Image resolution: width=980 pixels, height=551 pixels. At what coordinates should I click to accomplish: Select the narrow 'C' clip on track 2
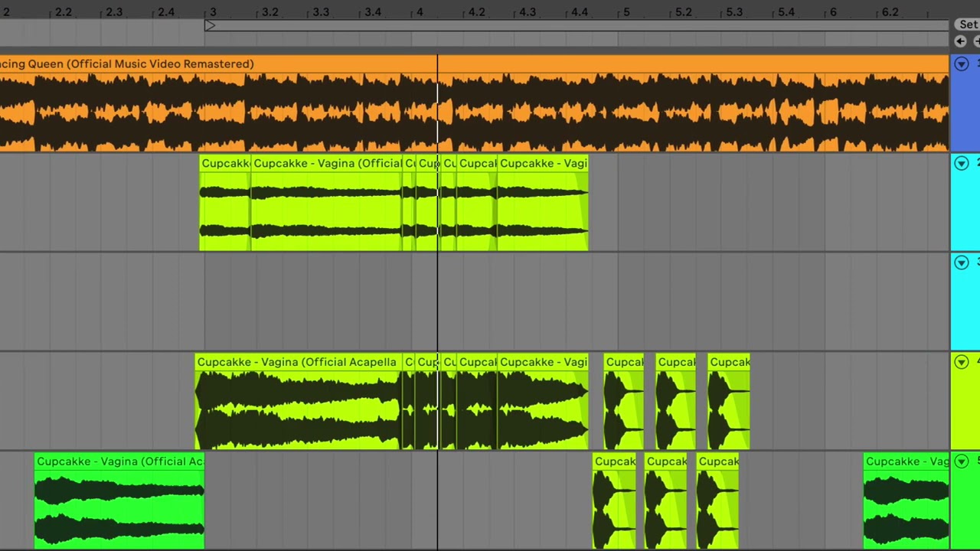(x=409, y=202)
